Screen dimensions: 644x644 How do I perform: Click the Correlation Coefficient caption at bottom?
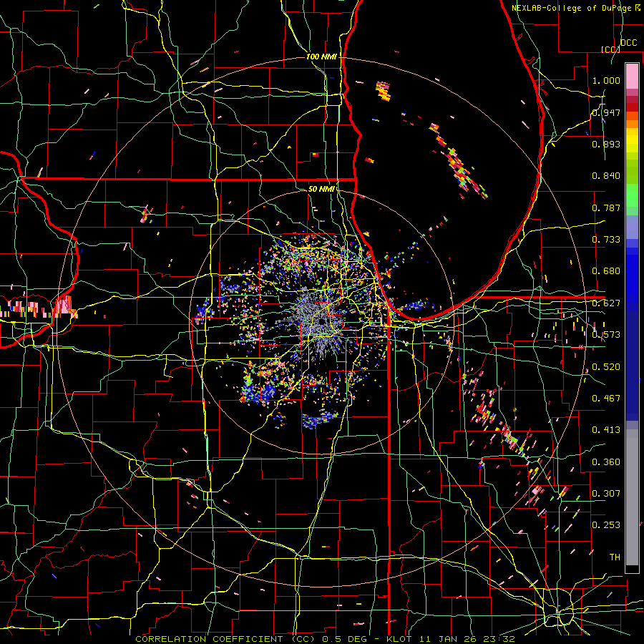(325, 639)
